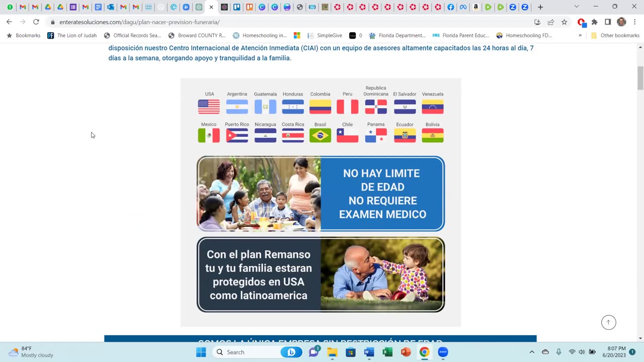Close the active tab

click(211, 7)
